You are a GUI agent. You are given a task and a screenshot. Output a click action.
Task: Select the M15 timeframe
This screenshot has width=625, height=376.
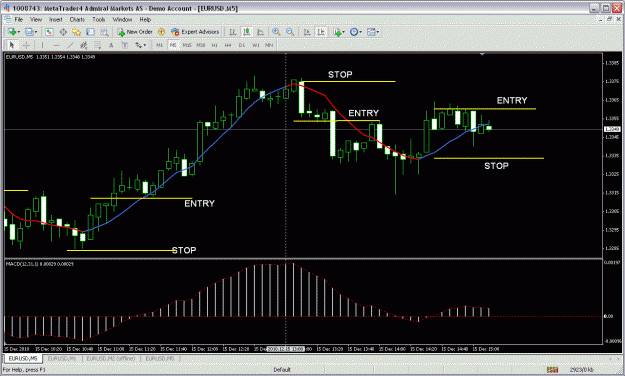(187, 45)
